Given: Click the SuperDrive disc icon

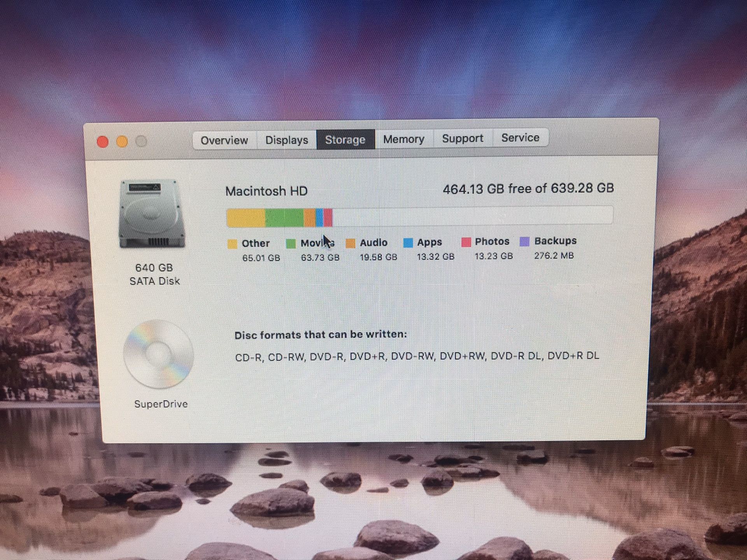Looking at the screenshot, I should [158, 354].
